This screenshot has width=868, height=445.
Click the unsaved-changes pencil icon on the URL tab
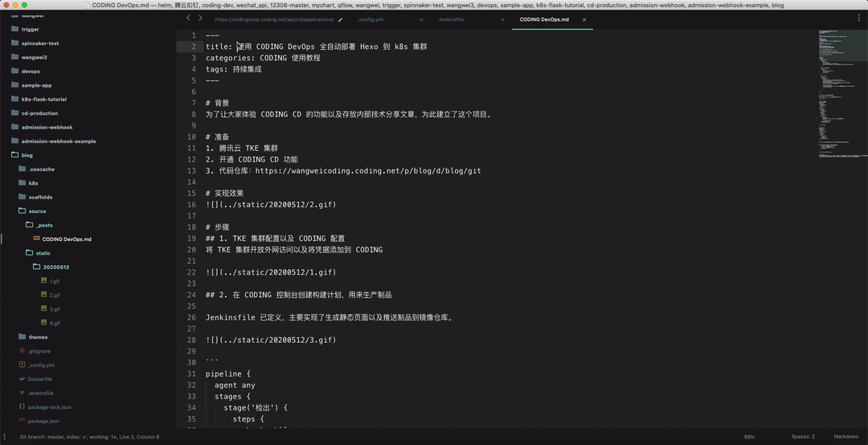(341, 19)
